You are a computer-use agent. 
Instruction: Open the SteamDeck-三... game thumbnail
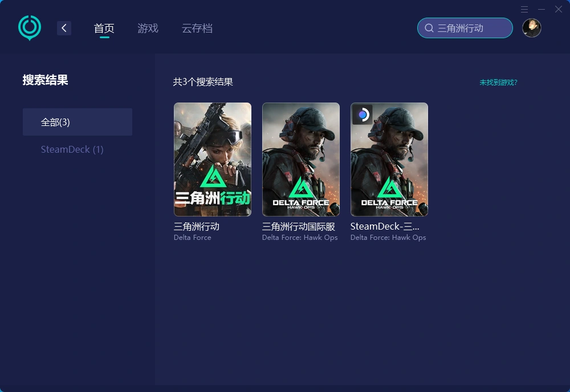coord(389,159)
